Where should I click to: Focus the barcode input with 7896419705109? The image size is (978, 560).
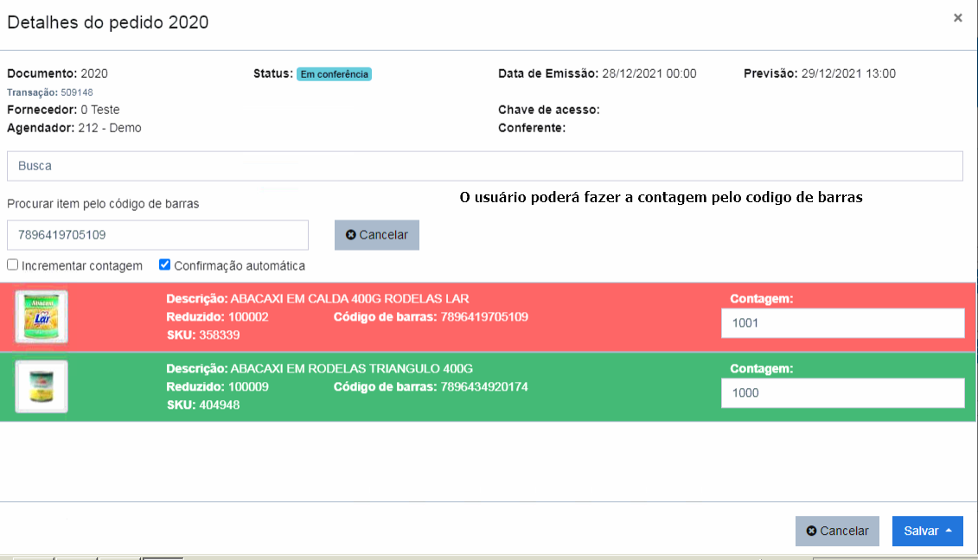click(157, 235)
